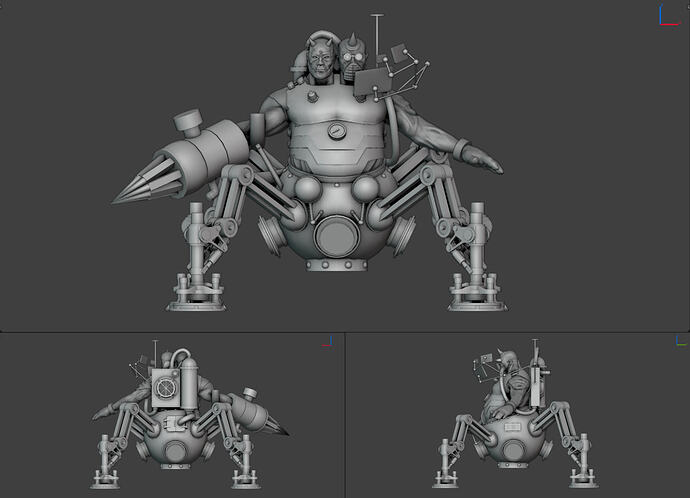Click the axis gizmo in bottom-left viewport
This screenshot has height=498, width=690.
point(326,342)
